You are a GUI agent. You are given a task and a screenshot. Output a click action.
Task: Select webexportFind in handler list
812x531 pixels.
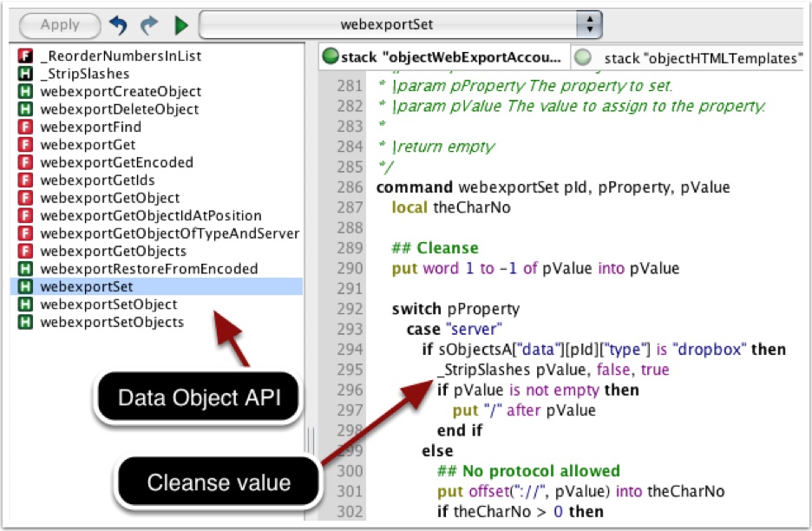pos(90,127)
